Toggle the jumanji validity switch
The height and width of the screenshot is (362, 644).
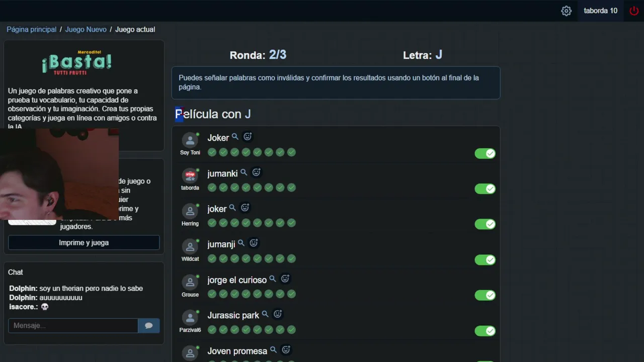(485, 260)
